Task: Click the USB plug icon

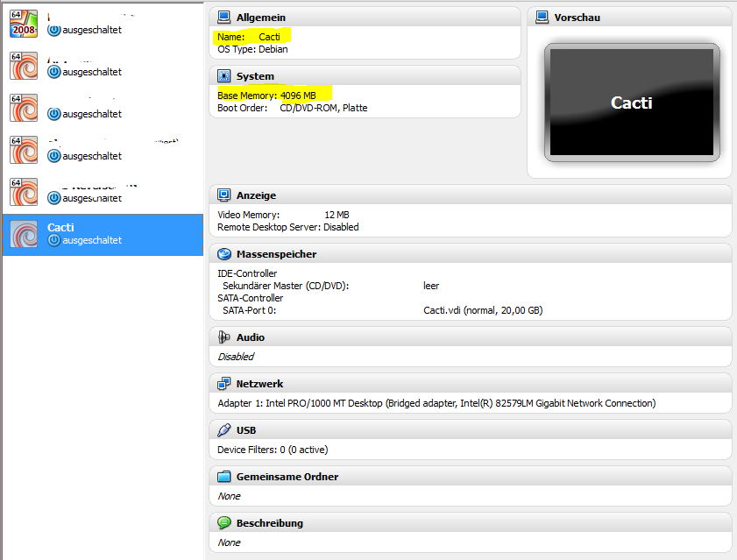Action: pyautogui.click(x=223, y=430)
